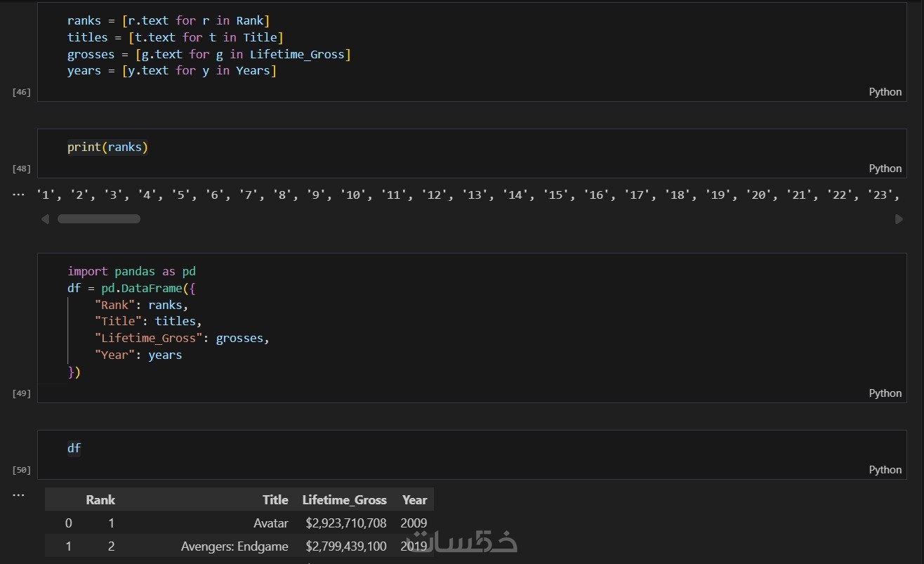Click into the import pandas code cell
Image resolution: width=924 pixels, height=564 pixels.
421,321
